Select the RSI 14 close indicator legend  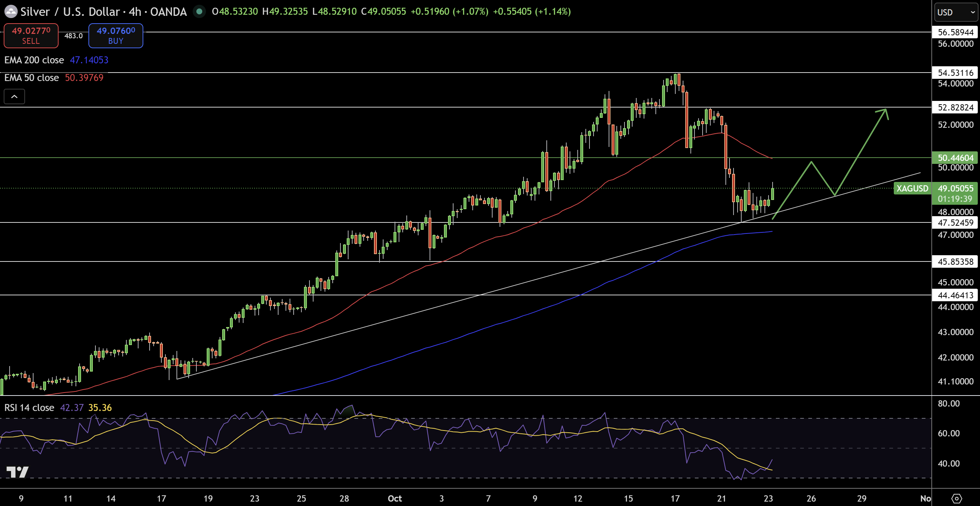[x=29, y=408]
